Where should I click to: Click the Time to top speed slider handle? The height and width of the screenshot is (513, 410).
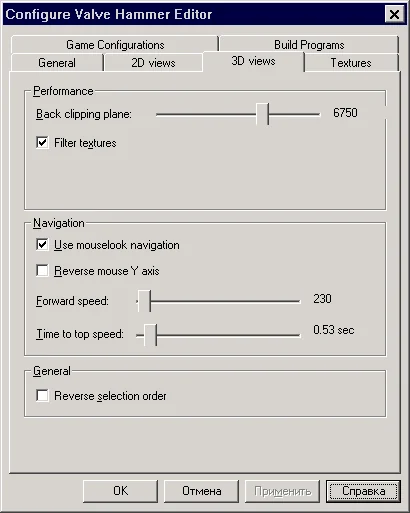click(x=150, y=335)
